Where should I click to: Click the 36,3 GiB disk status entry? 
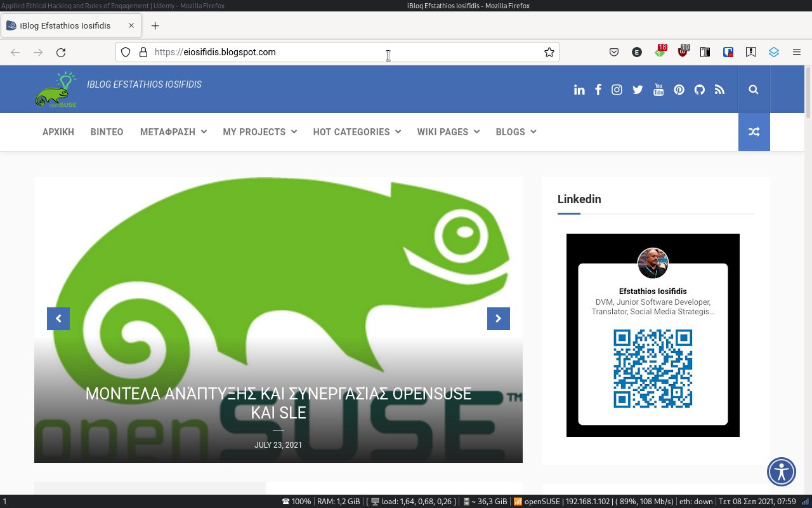pos(485,502)
